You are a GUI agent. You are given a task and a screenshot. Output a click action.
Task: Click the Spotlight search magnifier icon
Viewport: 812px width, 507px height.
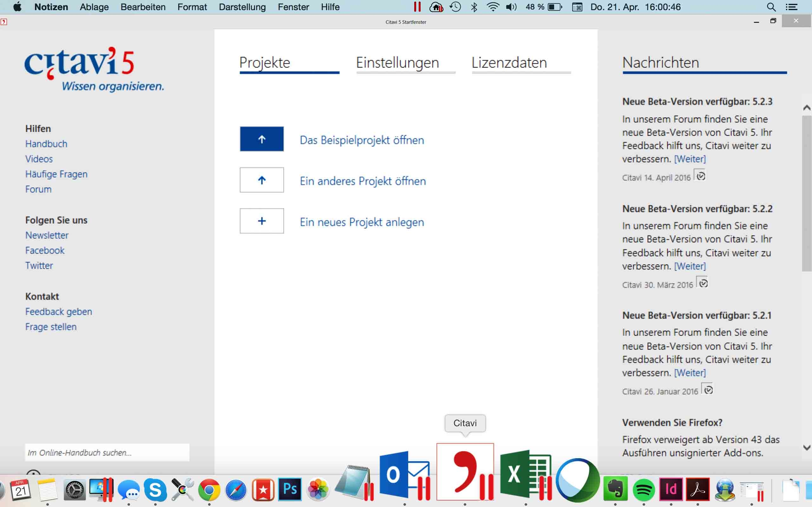(771, 7)
